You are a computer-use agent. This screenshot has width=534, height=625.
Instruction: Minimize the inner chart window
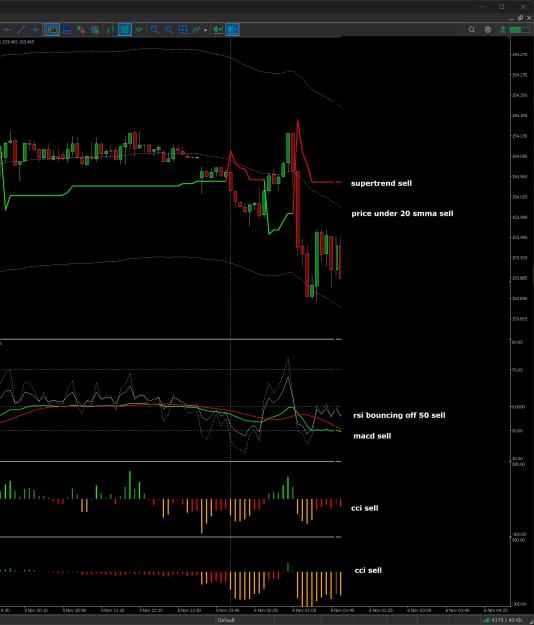(x=512, y=18)
